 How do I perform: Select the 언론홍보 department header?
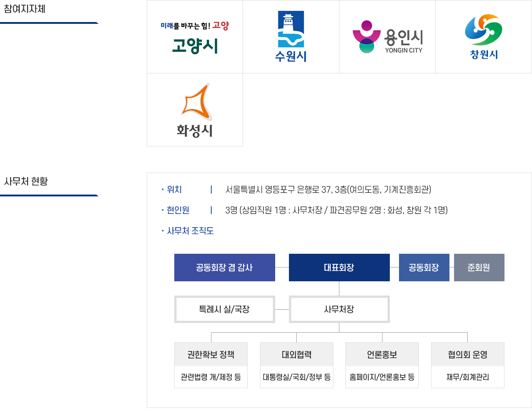(x=382, y=355)
